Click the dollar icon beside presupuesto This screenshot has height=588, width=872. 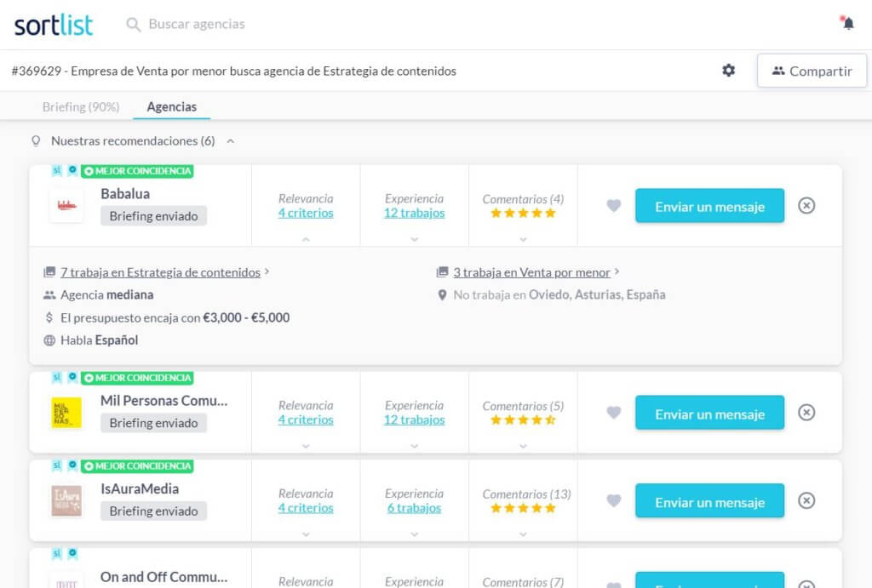pyautogui.click(x=49, y=317)
